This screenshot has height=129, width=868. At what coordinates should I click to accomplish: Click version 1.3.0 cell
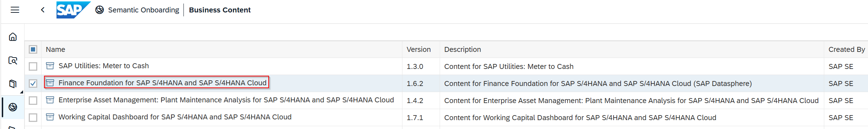click(x=415, y=66)
